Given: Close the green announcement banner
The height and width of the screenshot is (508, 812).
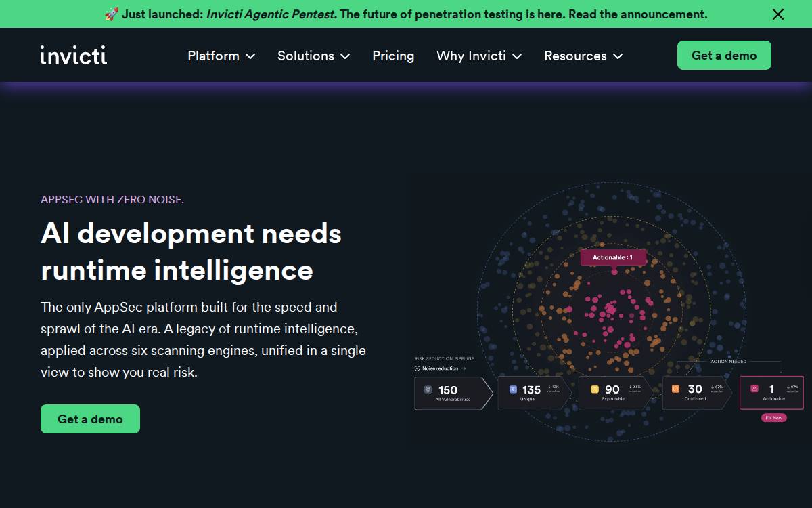Looking at the screenshot, I should tap(778, 14).
